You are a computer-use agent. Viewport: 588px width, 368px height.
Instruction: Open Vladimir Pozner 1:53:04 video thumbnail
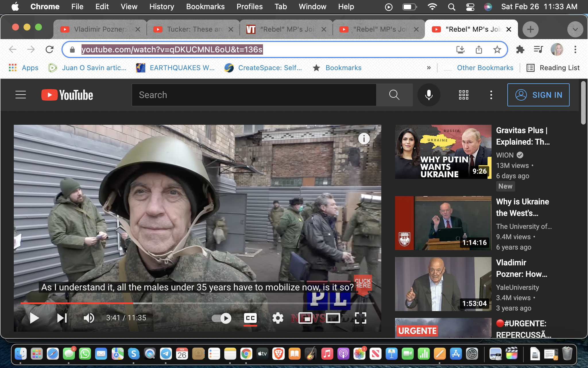coord(443,284)
